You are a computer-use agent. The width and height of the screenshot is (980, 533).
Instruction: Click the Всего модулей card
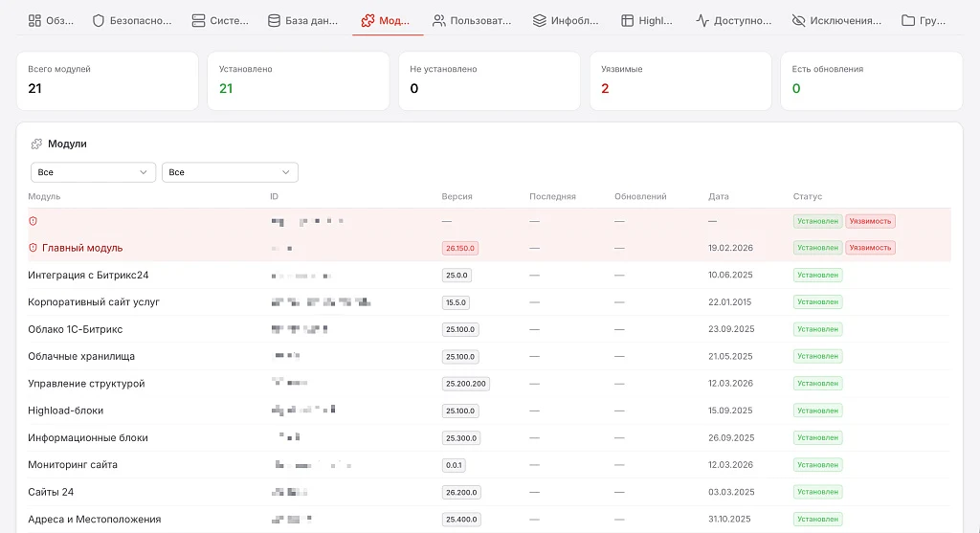point(107,81)
